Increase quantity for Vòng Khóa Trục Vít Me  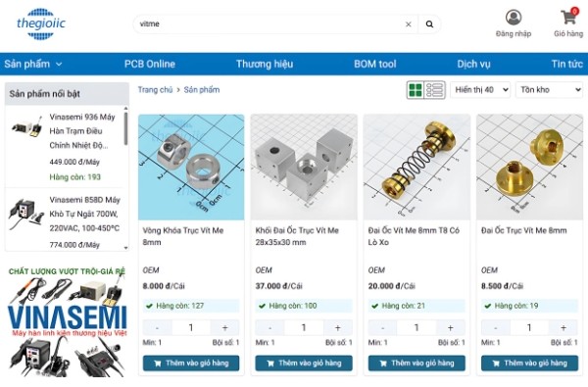pos(224,328)
